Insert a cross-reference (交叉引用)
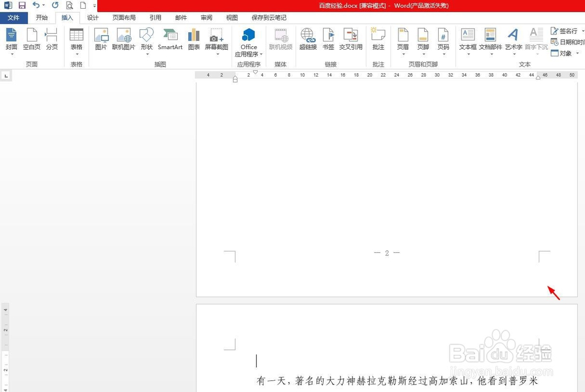Screen dimensions: 585x392 (x=350, y=40)
